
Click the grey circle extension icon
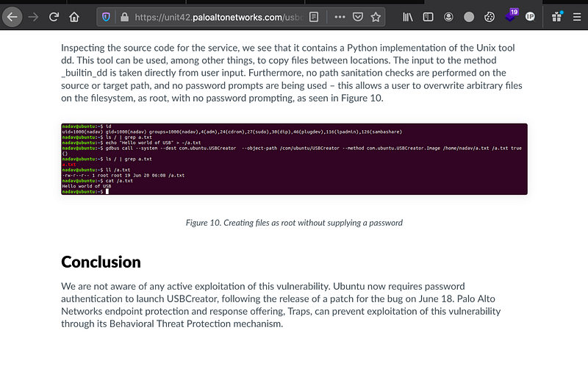point(469,17)
